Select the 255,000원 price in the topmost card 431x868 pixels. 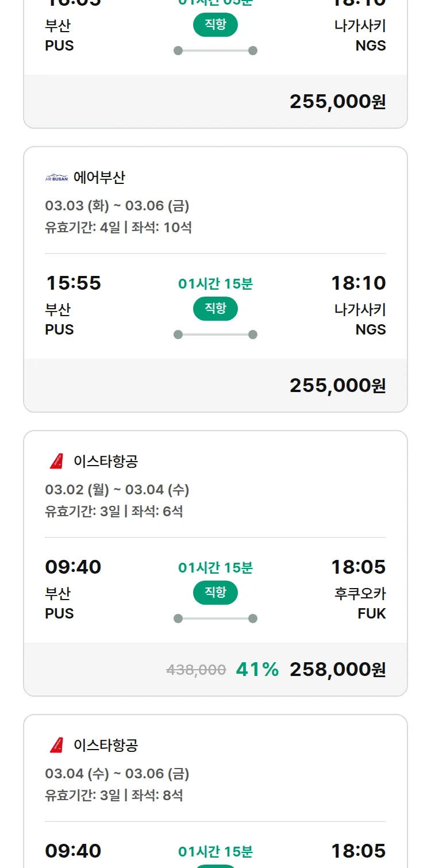pyautogui.click(x=337, y=101)
